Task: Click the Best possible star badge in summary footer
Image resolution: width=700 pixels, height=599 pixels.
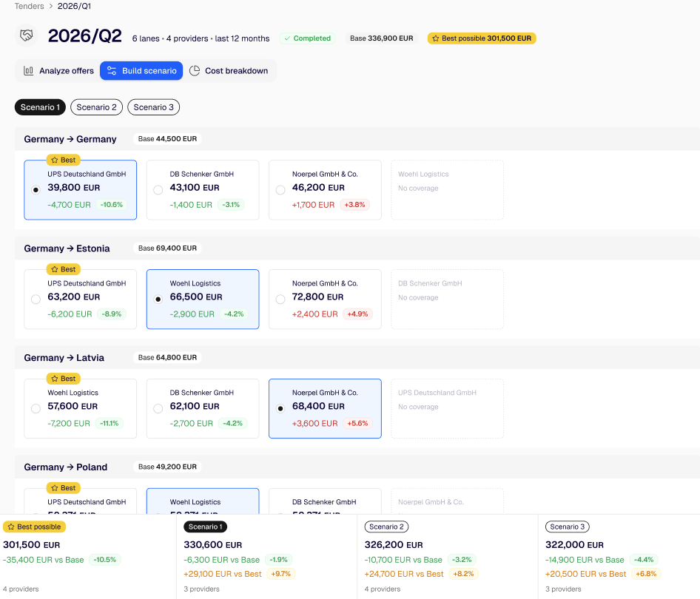Action: coord(34,527)
